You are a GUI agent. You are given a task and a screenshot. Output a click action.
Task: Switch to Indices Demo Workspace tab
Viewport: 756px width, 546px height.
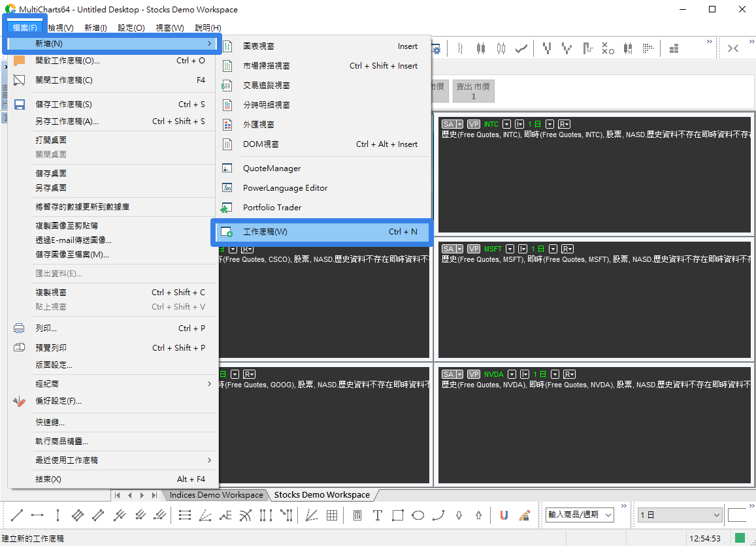(x=216, y=495)
